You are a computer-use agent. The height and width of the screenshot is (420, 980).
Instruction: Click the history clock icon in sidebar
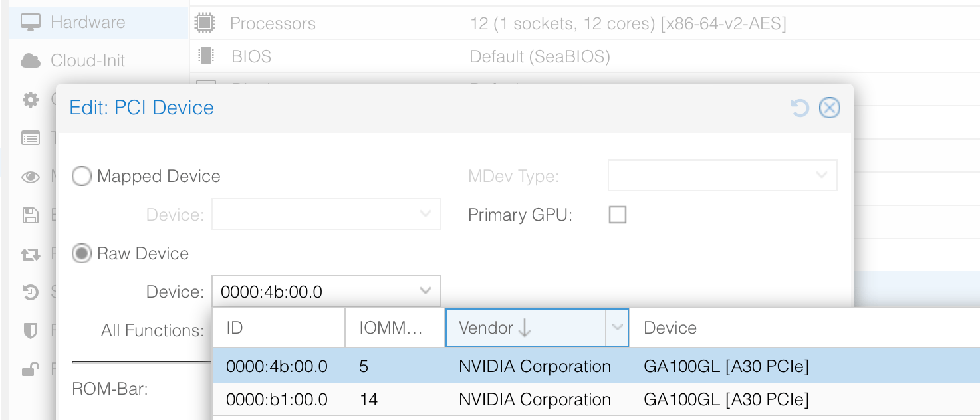tap(31, 292)
